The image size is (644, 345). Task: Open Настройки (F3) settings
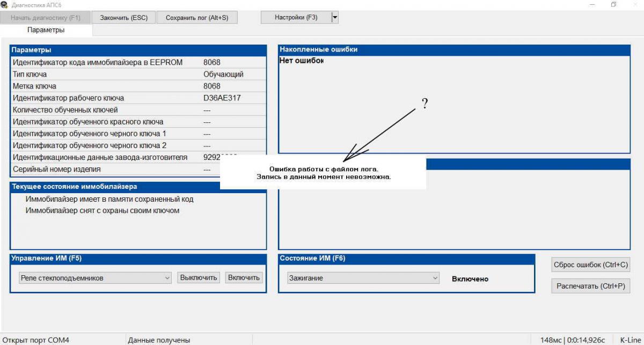click(296, 18)
